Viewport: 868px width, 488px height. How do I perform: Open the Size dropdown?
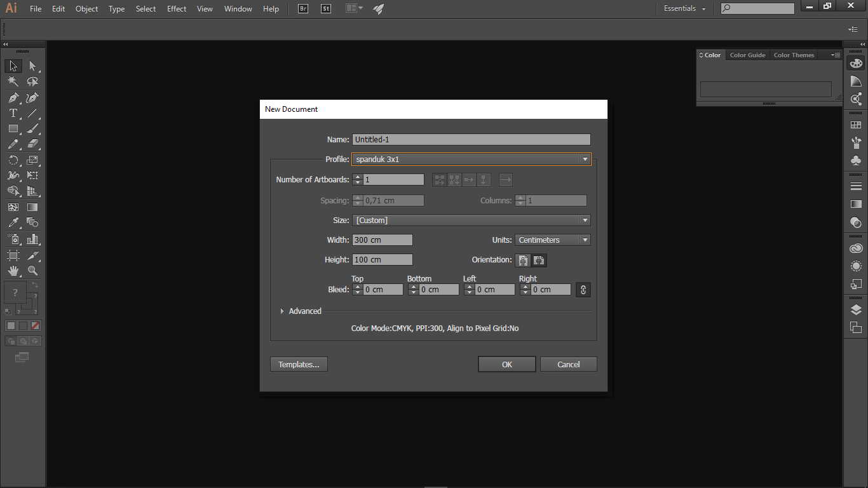pos(471,220)
